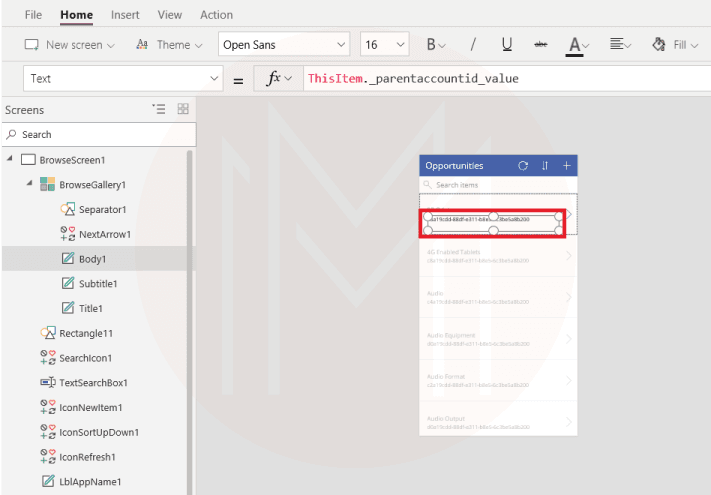Open the font size 16 dropdown
711x495 pixels.
[x=385, y=44]
